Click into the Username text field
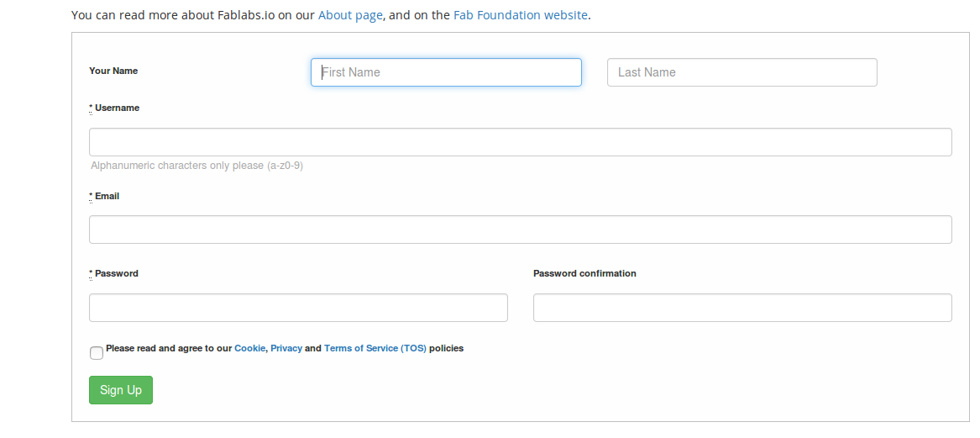This screenshot has width=980, height=438. [x=521, y=142]
